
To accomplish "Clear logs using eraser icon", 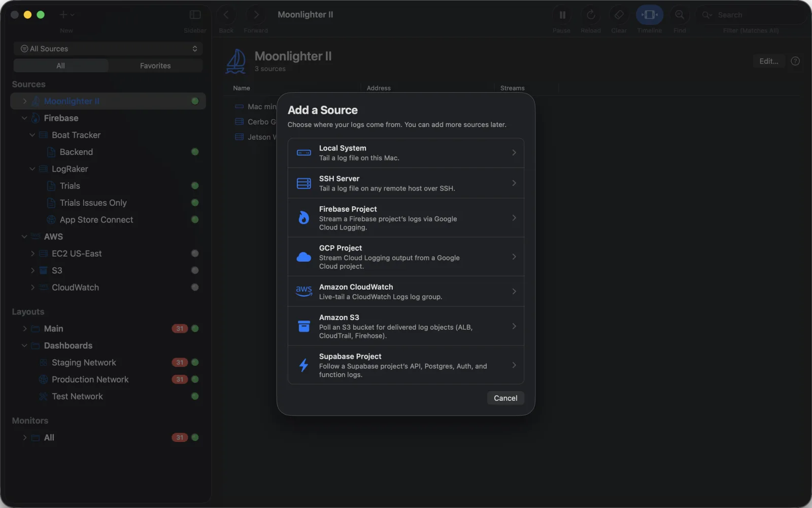I will click(x=619, y=15).
